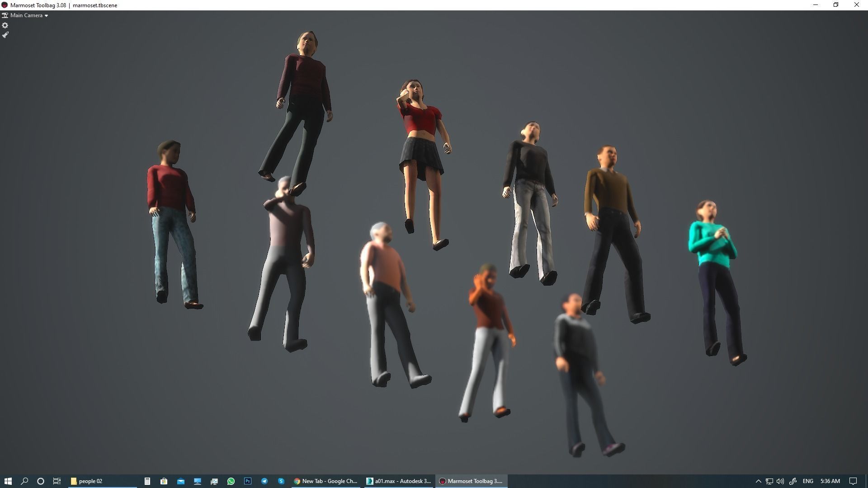Click the Marmoset Toolbag logo in the title bar
This screenshot has width=868, height=488.
(x=5, y=5)
